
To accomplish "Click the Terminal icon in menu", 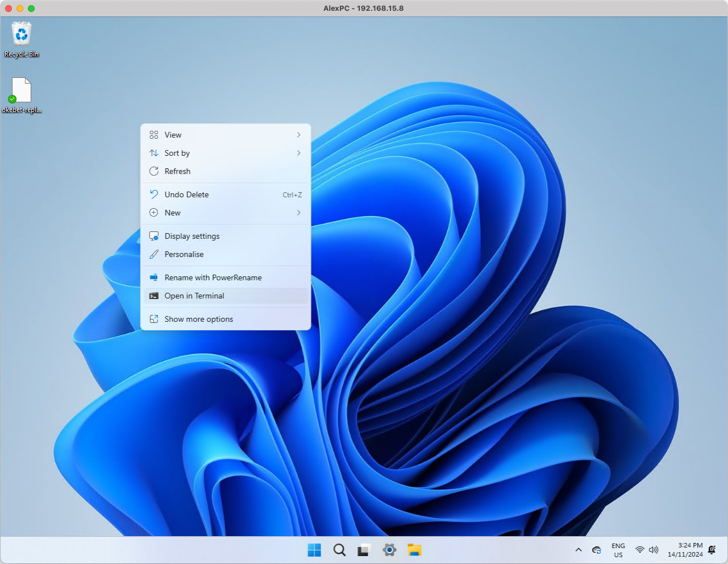I will pos(153,296).
